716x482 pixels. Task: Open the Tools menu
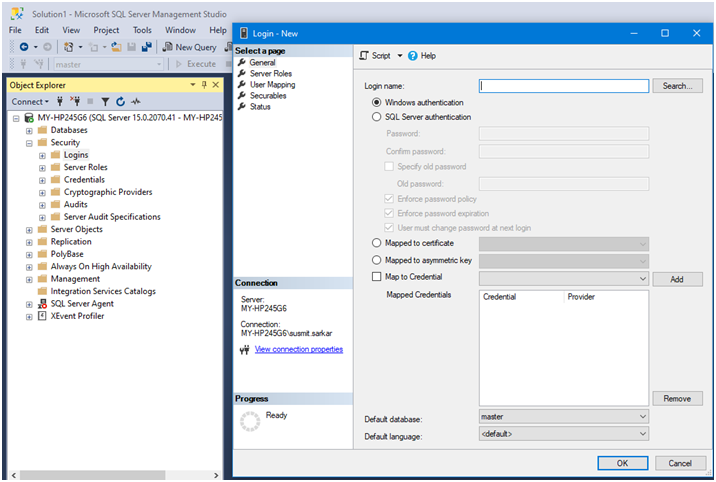tap(142, 30)
